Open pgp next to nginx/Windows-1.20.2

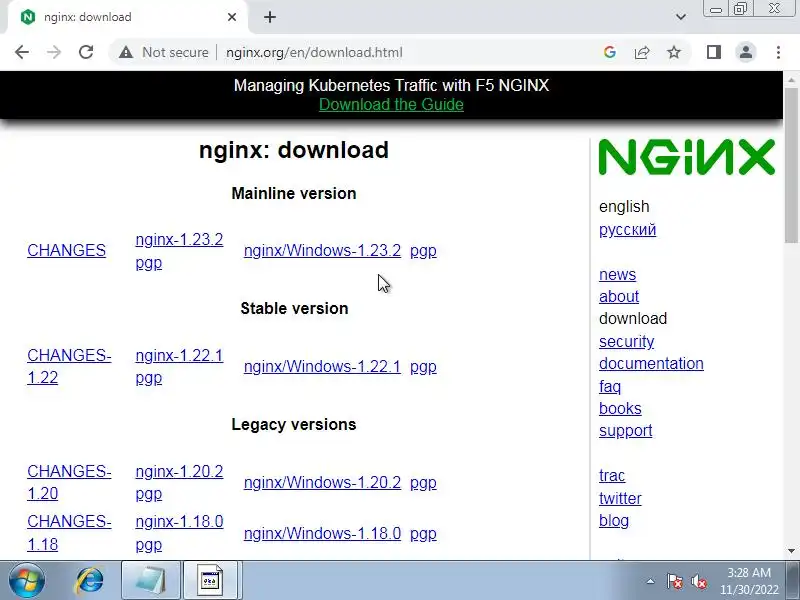[x=423, y=483]
